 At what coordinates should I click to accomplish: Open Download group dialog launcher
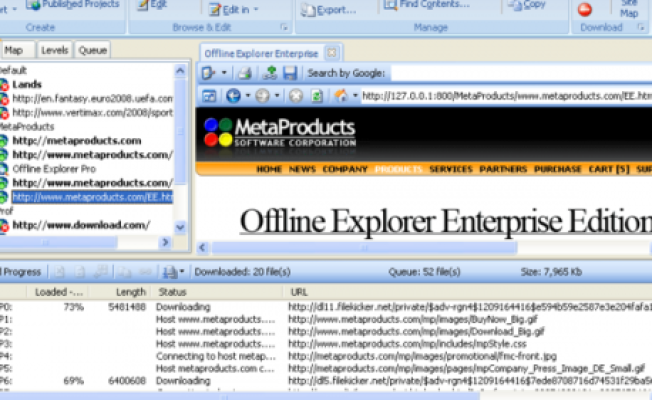[x=641, y=27]
